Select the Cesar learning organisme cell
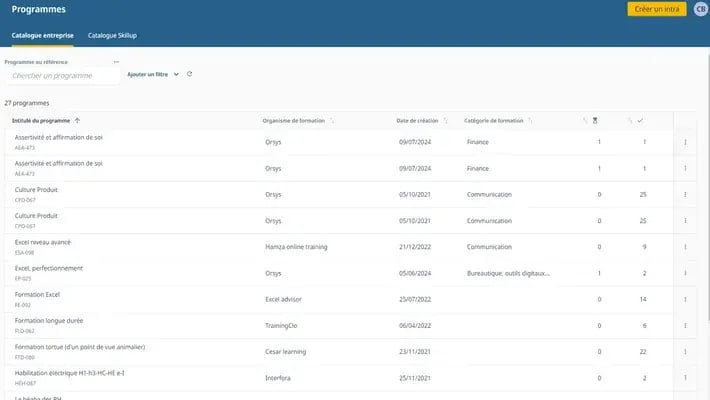Image resolution: width=710 pixels, height=400 pixels. [x=286, y=352]
